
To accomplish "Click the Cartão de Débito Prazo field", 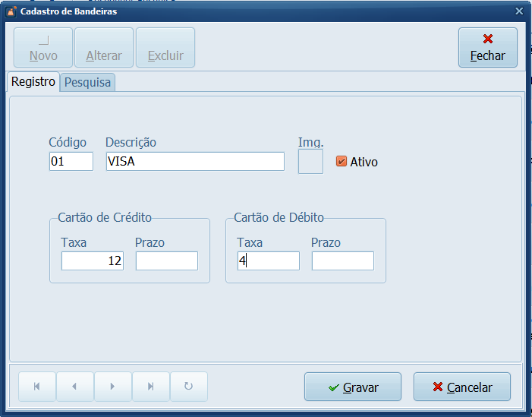I will (x=343, y=261).
